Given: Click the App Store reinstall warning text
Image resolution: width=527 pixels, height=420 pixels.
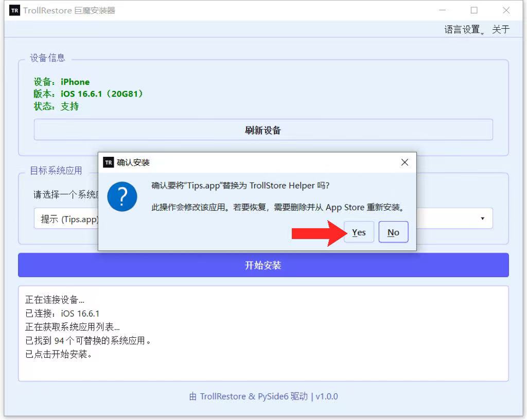Looking at the screenshot, I should pos(277,207).
